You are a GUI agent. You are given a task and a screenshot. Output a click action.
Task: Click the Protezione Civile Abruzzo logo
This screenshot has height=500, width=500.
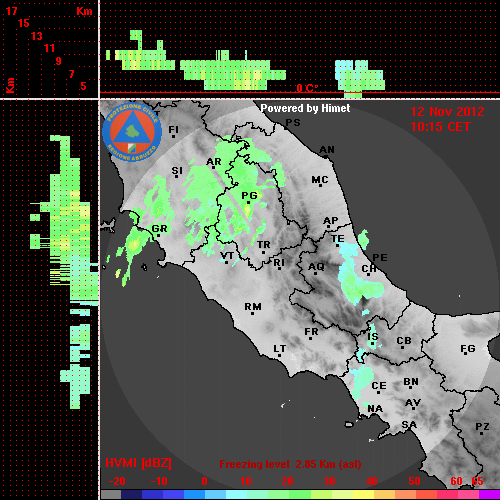coord(132,133)
